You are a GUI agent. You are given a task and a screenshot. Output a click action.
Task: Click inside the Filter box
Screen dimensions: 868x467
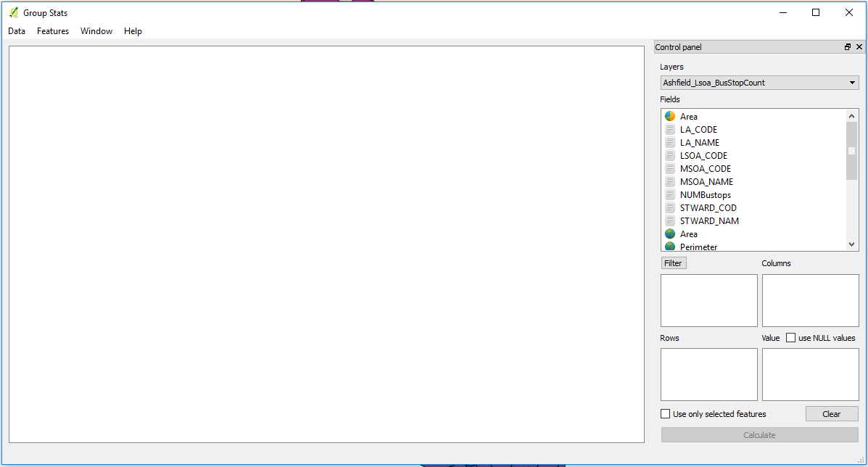tap(708, 300)
